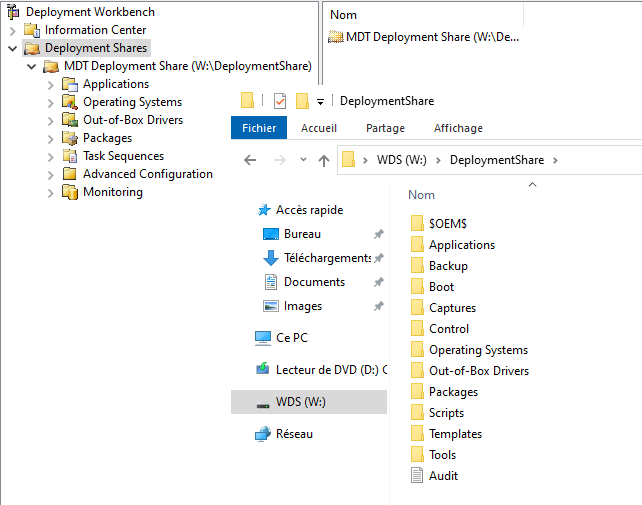Click the Up arrow in Explorer navigation
Viewport: 642px width, 505px height.
(324, 161)
